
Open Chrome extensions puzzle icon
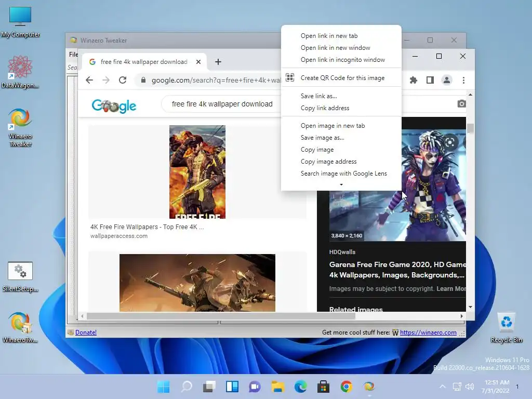pos(413,80)
